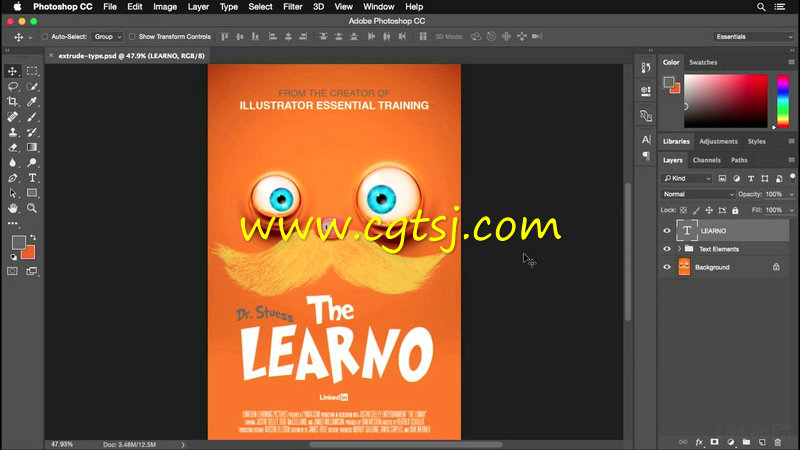Image resolution: width=800 pixels, height=450 pixels.
Task: Open the Essentials workspace dropdown
Action: tap(754, 37)
